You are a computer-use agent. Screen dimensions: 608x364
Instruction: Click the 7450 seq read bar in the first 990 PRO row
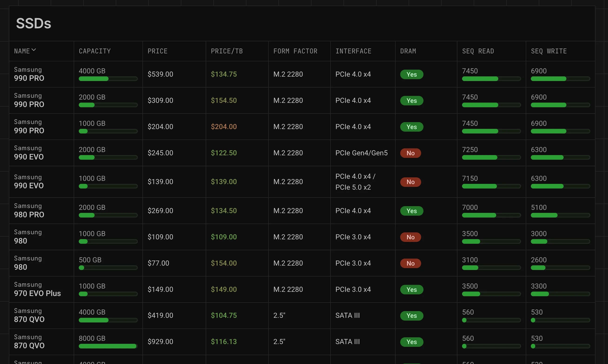click(x=491, y=79)
